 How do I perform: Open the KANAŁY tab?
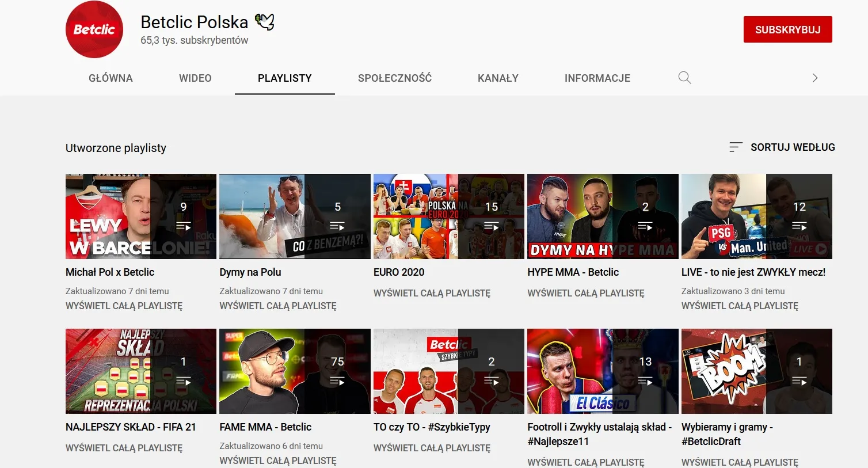tap(498, 78)
